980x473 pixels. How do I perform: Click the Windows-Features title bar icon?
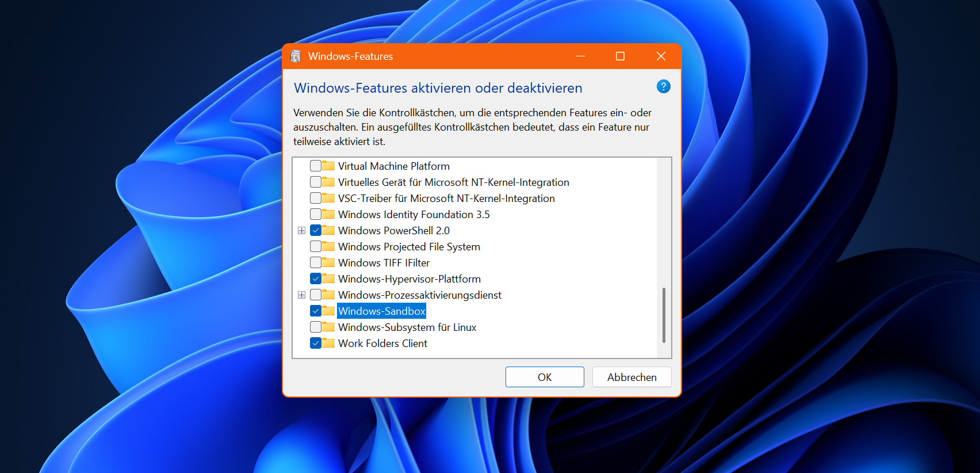click(x=296, y=56)
